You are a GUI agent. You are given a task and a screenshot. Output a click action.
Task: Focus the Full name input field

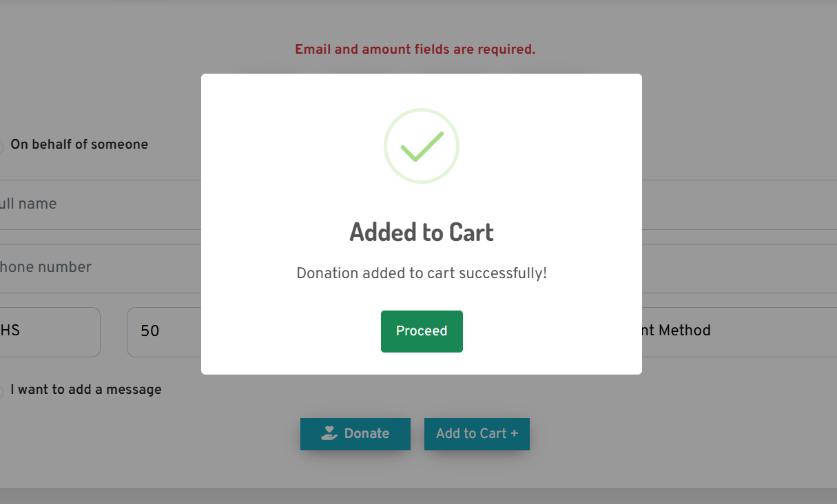pos(96,204)
